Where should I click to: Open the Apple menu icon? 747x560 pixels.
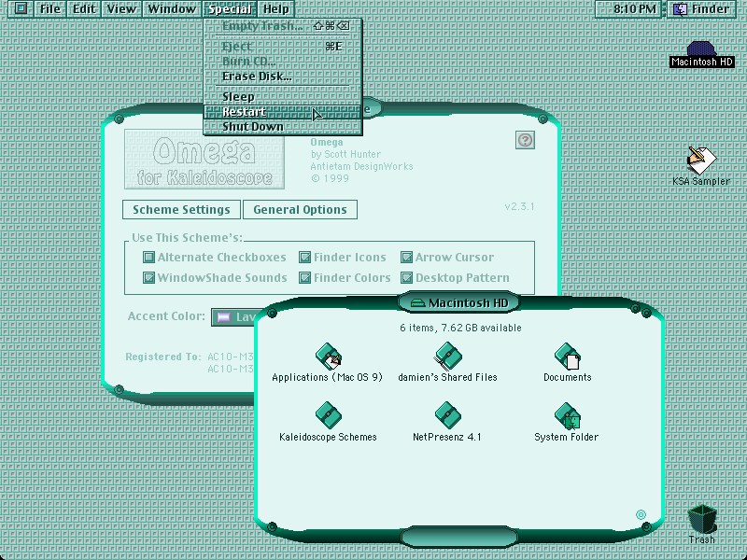[x=21, y=8]
